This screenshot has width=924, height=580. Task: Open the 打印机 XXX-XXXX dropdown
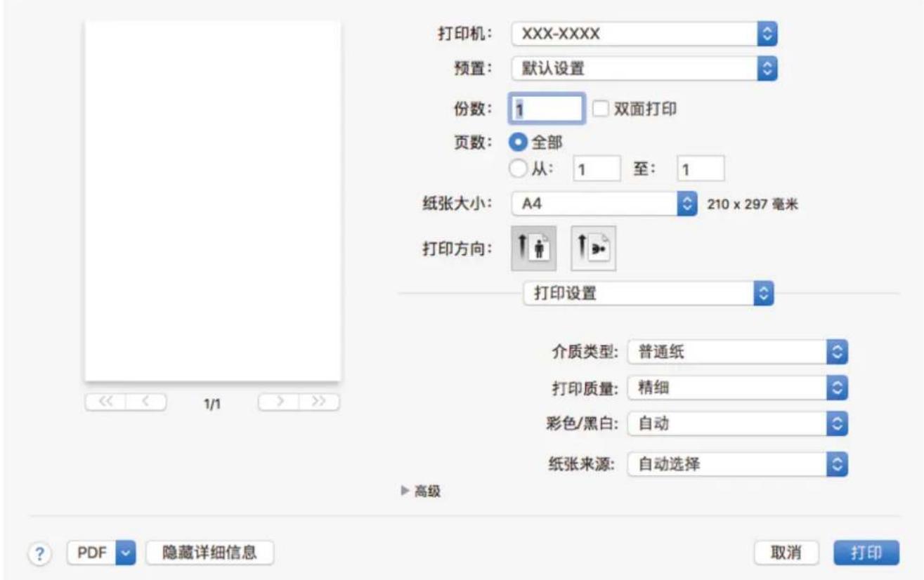[646, 33]
